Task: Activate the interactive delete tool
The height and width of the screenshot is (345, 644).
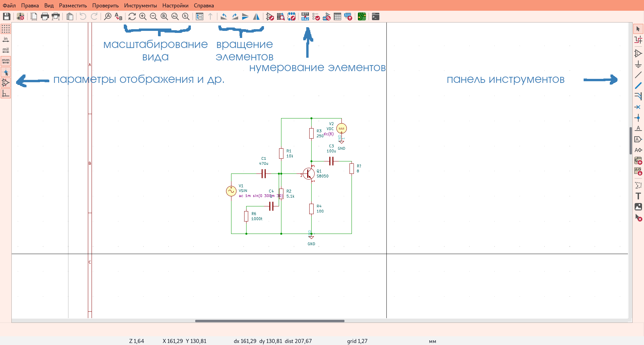Action: point(638,217)
